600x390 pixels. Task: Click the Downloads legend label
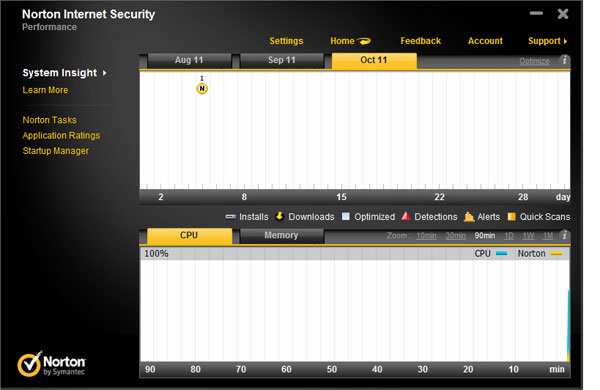point(311,217)
